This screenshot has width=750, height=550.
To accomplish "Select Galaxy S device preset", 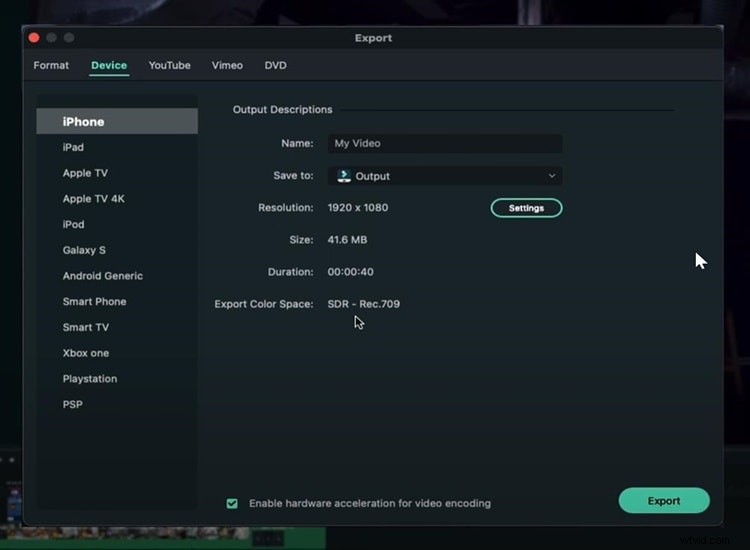I will point(84,250).
